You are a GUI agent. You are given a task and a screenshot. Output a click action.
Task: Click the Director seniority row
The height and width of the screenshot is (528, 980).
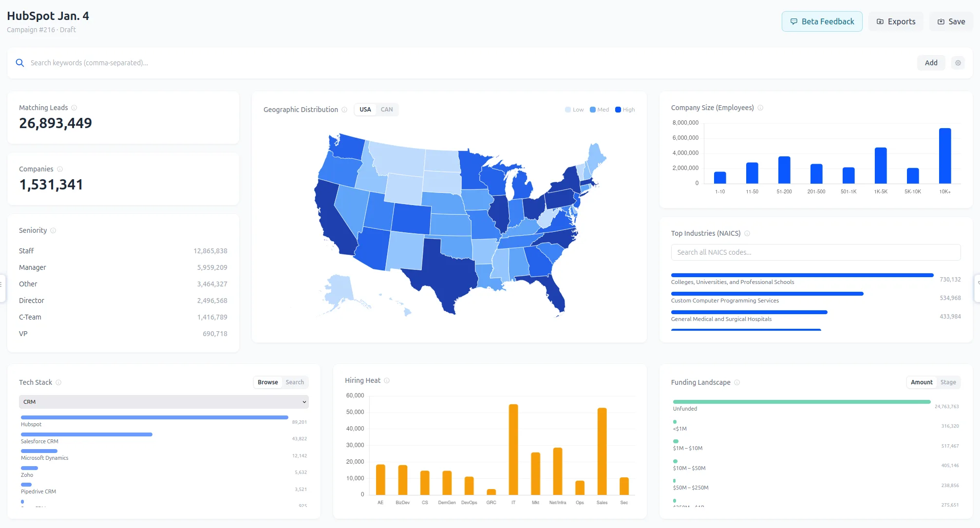point(123,301)
